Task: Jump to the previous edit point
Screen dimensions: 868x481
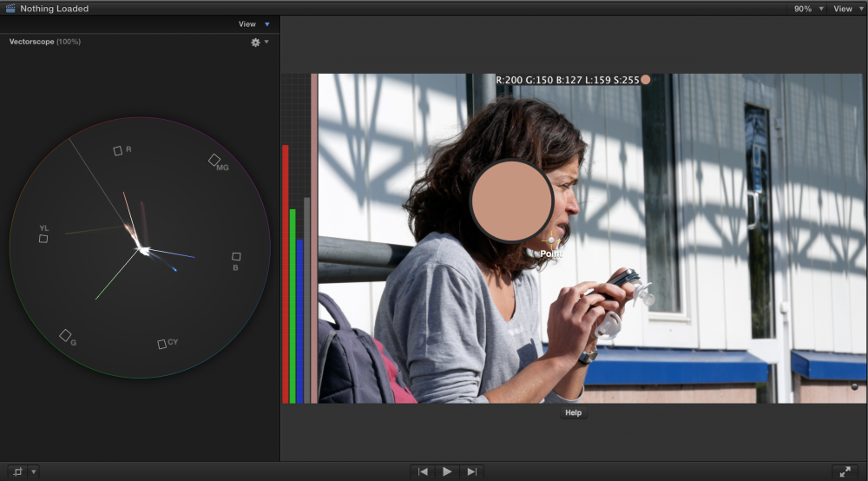Action: (423, 471)
